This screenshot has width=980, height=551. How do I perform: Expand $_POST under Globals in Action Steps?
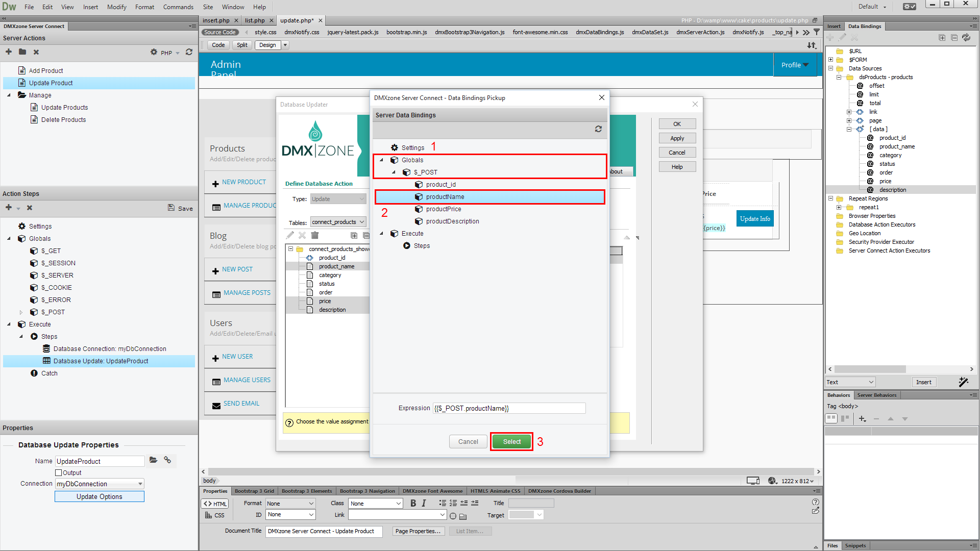tap(21, 312)
